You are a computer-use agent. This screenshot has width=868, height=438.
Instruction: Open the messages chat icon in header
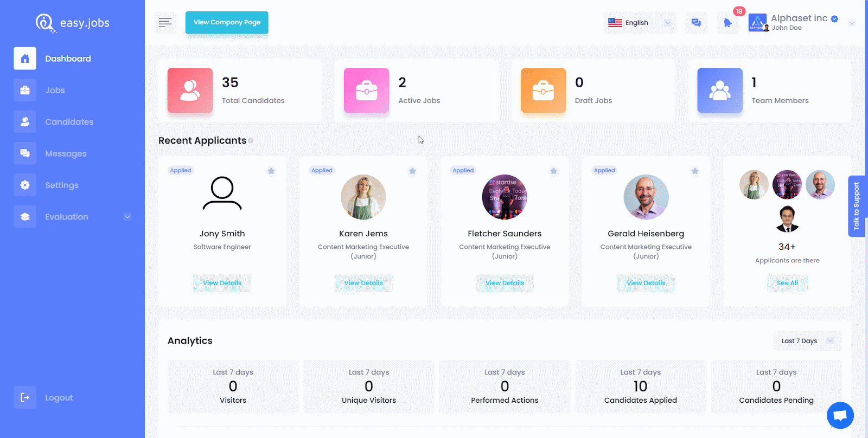[x=696, y=23]
